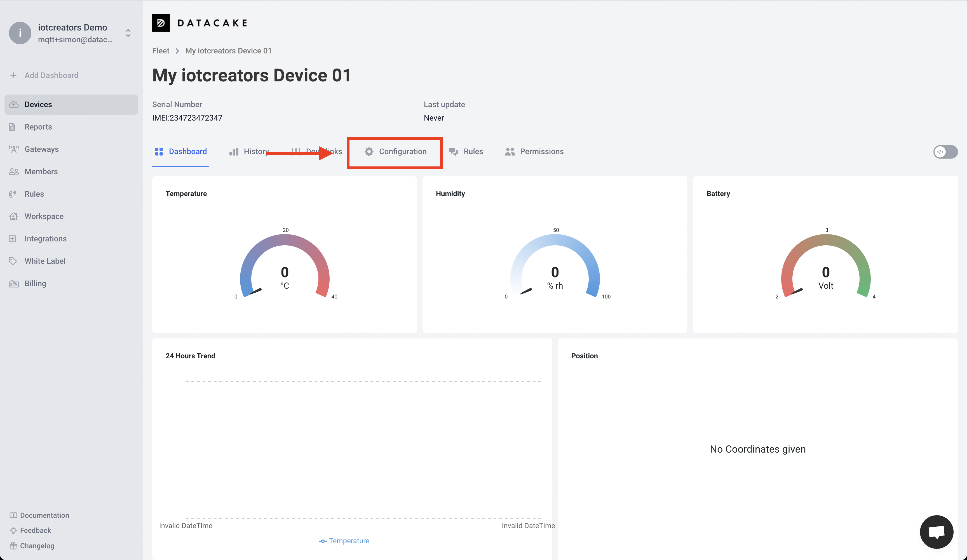Click the mqtt+simon@datac... email text
Image resolution: width=967 pixels, height=560 pixels.
click(75, 39)
